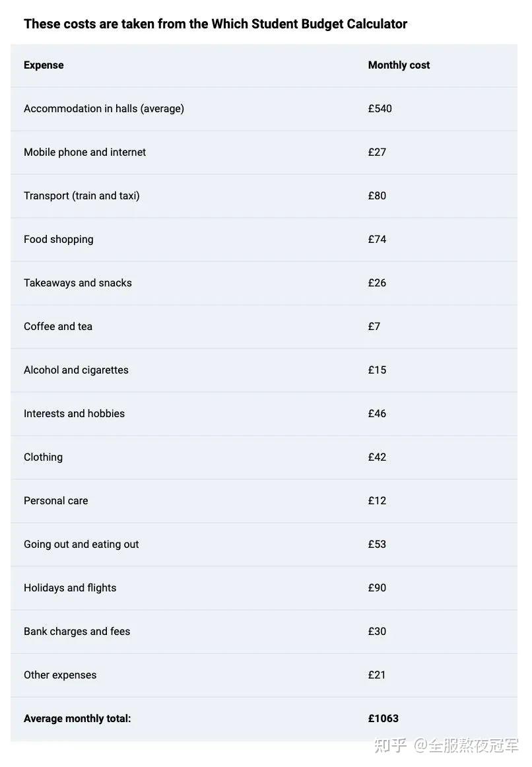Select the Food shopping expense label
This screenshot has width=532, height=767.
pyautogui.click(x=58, y=239)
